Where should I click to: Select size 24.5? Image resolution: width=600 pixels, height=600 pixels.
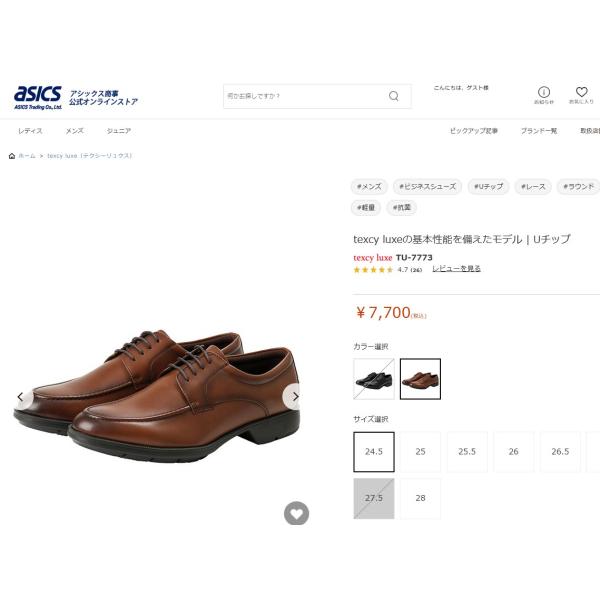tap(374, 452)
